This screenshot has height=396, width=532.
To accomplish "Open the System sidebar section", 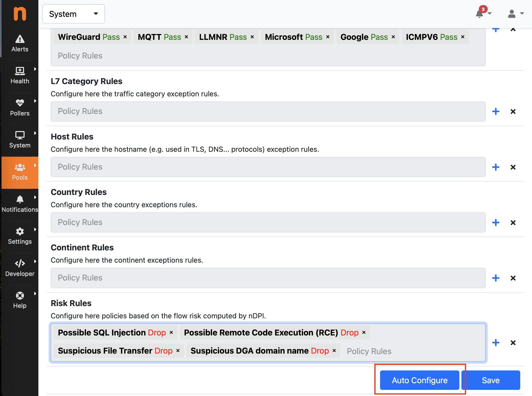I will pos(20,140).
